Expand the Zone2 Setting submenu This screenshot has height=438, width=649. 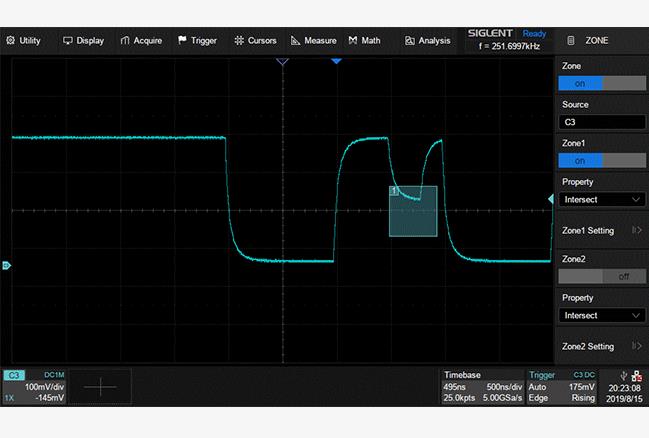pyautogui.click(x=602, y=346)
